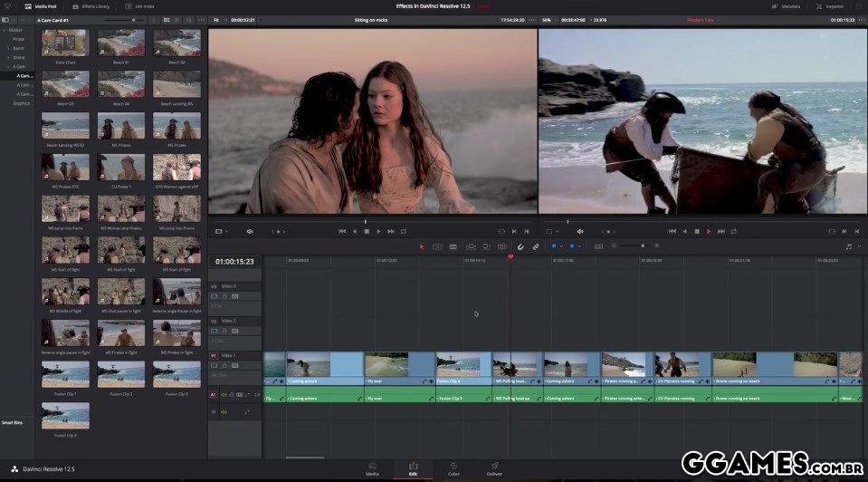Open the timeline viewer 56% zoom dropdown

coord(549,19)
